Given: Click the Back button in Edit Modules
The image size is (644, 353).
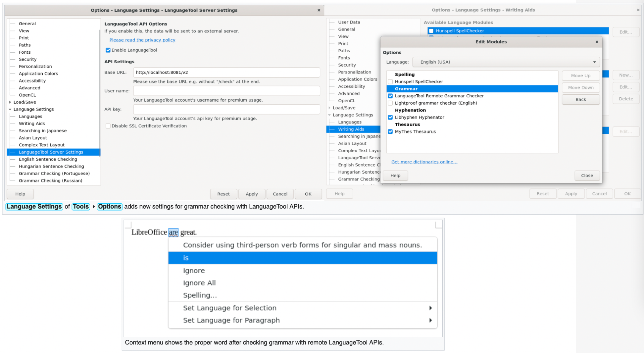Looking at the screenshot, I should (580, 100).
